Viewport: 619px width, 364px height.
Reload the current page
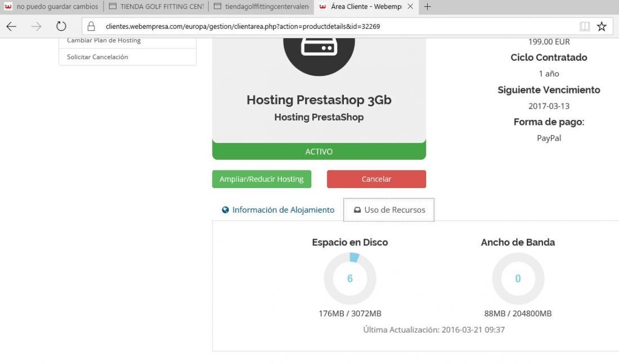(x=61, y=26)
